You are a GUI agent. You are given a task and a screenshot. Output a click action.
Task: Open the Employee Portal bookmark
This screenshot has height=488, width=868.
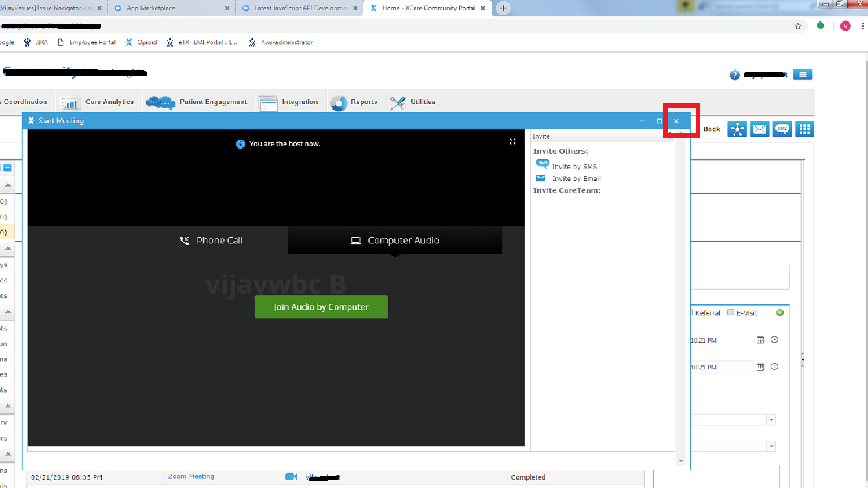click(x=86, y=42)
